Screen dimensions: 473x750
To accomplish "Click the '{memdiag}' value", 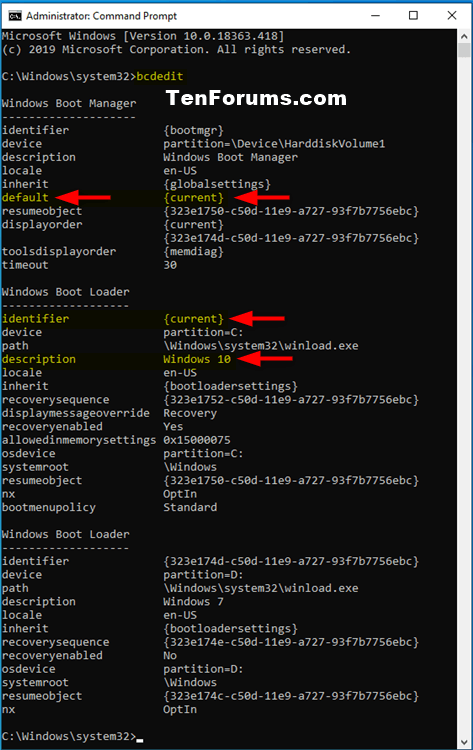I will (x=193, y=252).
